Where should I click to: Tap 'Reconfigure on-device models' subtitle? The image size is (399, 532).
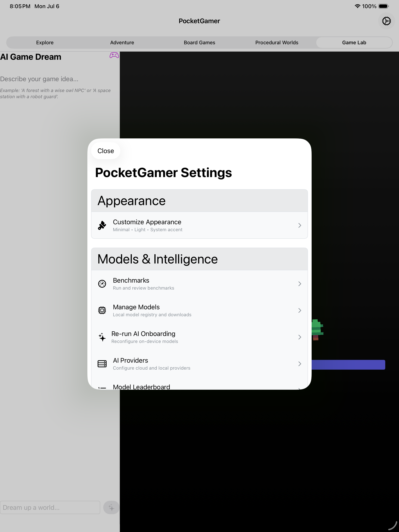145,342
